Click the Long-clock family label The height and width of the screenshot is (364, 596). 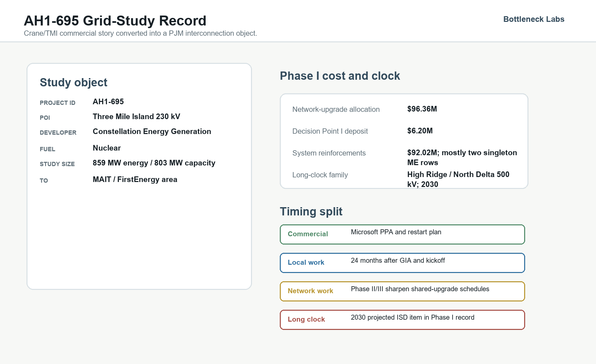pyautogui.click(x=320, y=175)
